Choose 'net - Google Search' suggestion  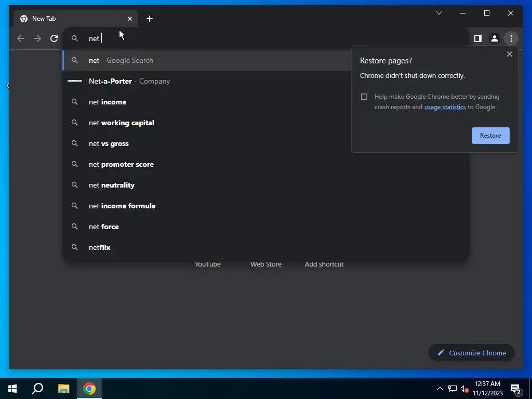click(x=207, y=60)
